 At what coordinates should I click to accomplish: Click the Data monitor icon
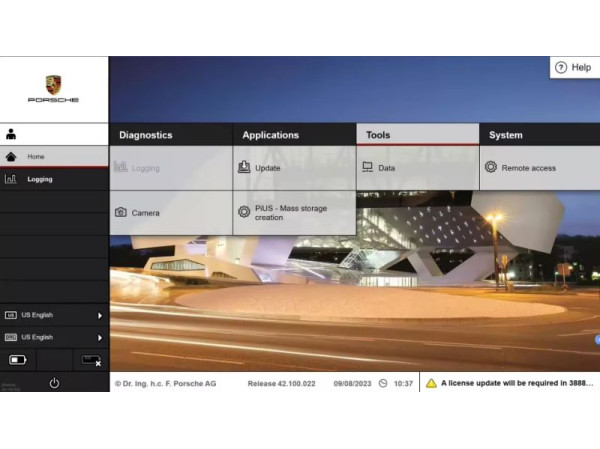click(367, 168)
